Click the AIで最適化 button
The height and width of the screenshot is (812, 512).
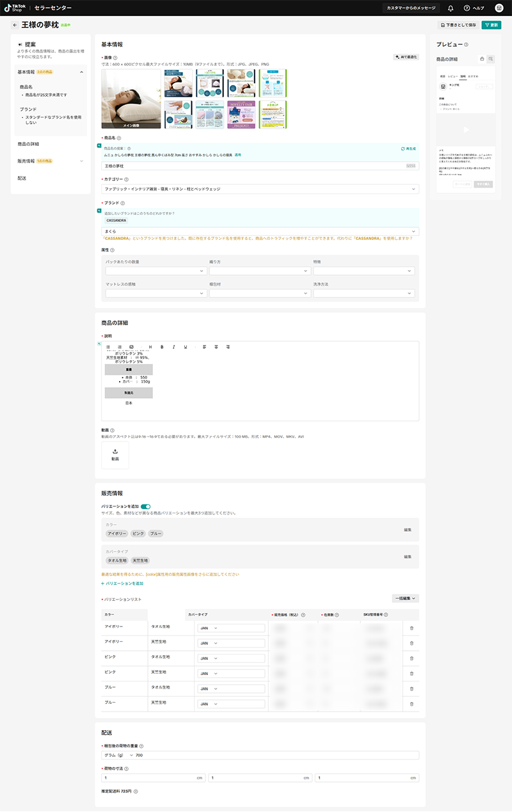pyautogui.click(x=406, y=57)
